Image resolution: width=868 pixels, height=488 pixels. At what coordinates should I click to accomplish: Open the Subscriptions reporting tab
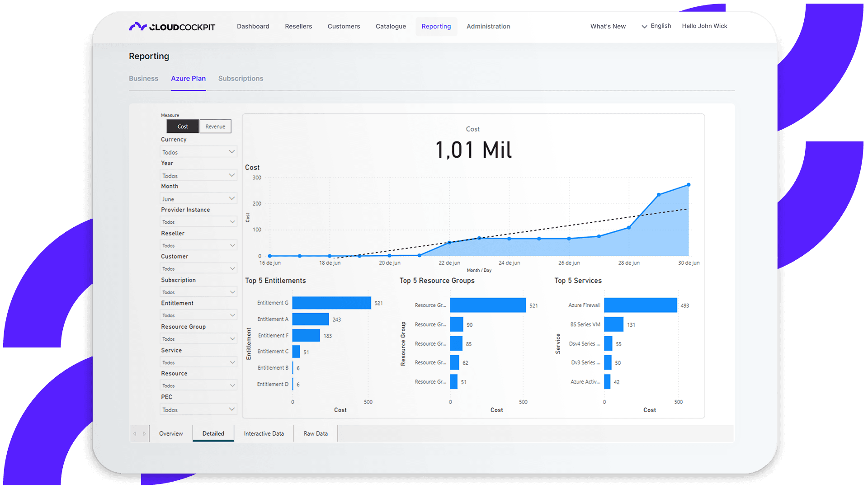click(x=241, y=79)
